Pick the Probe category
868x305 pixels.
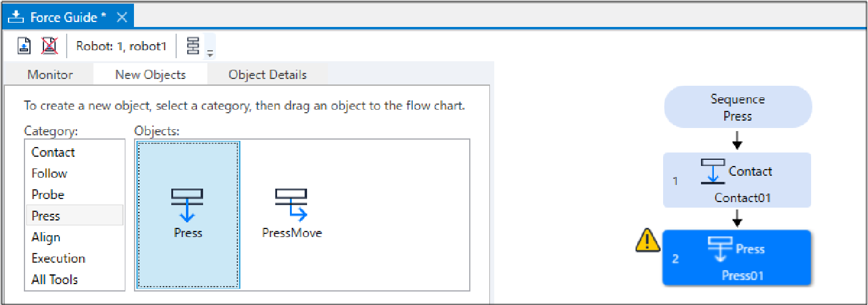coord(48,195)
